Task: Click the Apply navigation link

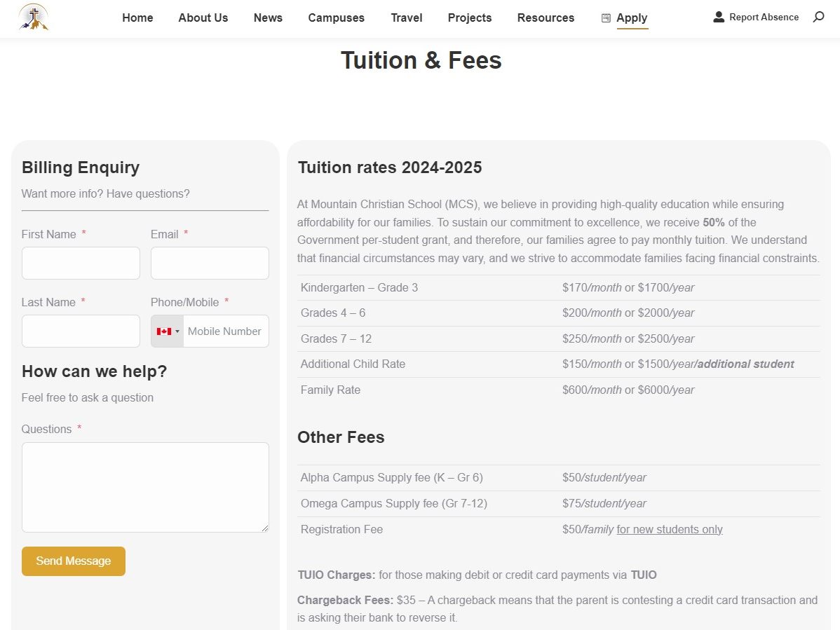Action: (632, 18)
